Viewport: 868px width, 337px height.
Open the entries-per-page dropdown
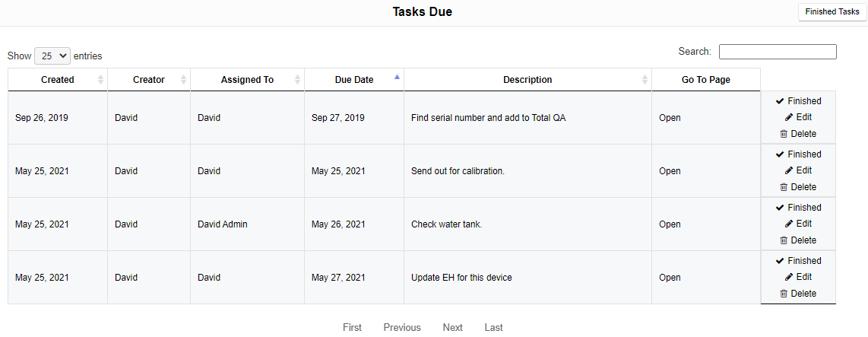click(x=52, y=56)
